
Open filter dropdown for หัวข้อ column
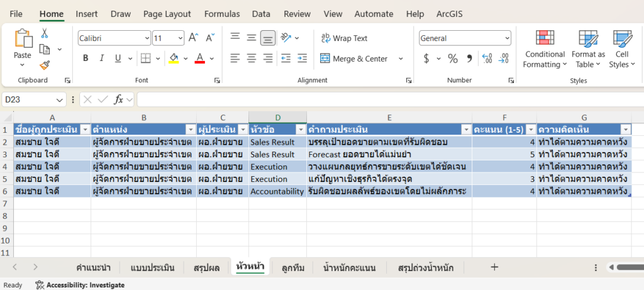pyautogui.click(x=300, y=129)
